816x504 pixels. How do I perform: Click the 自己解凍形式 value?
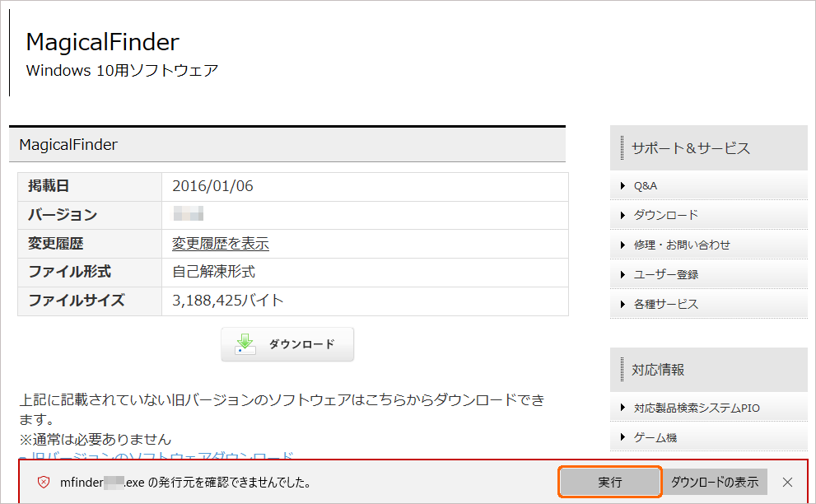click(214, 272)
